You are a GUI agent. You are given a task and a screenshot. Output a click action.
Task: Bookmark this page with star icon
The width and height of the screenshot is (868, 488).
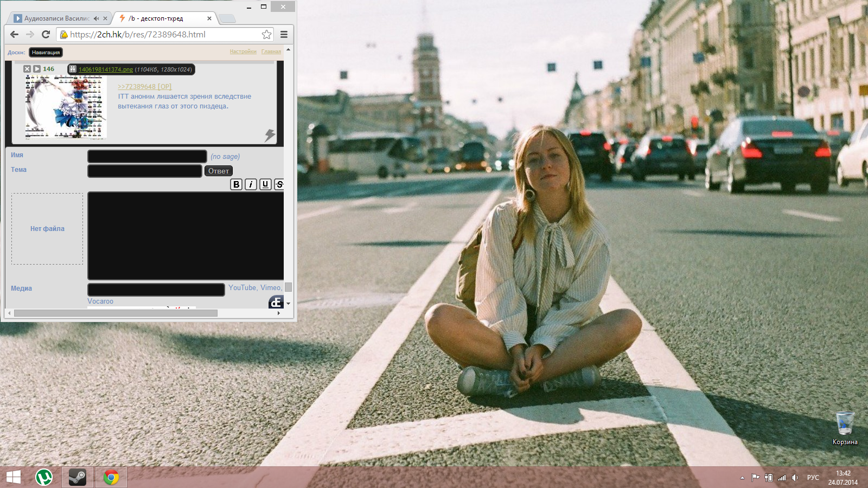[x=266, y=35]
